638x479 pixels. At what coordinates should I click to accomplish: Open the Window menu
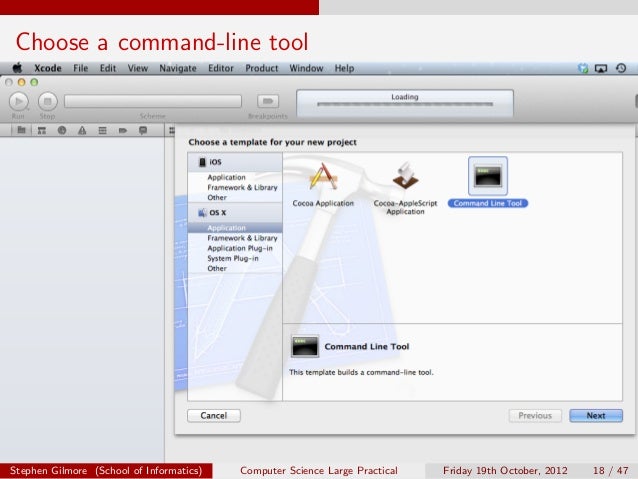(306, 68)
